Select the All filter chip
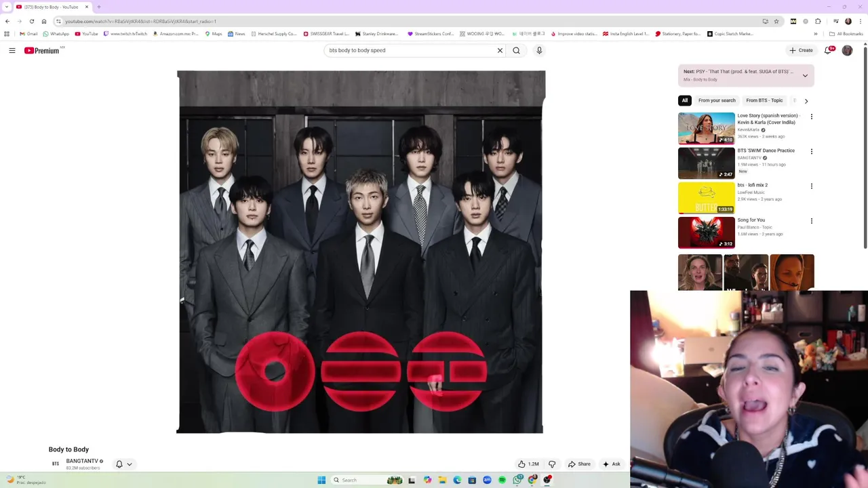 coord(685,100)
